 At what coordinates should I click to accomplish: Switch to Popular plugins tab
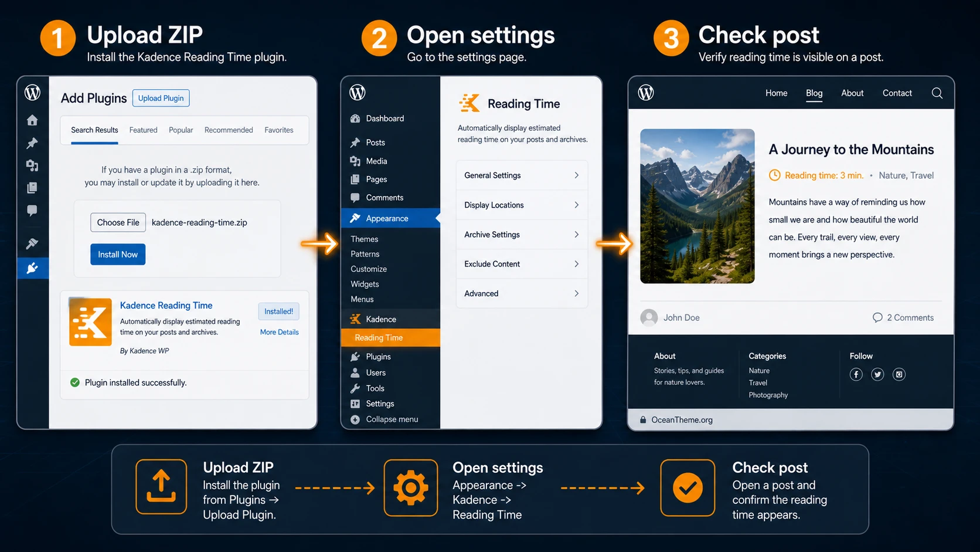click(x=181, y=130)
